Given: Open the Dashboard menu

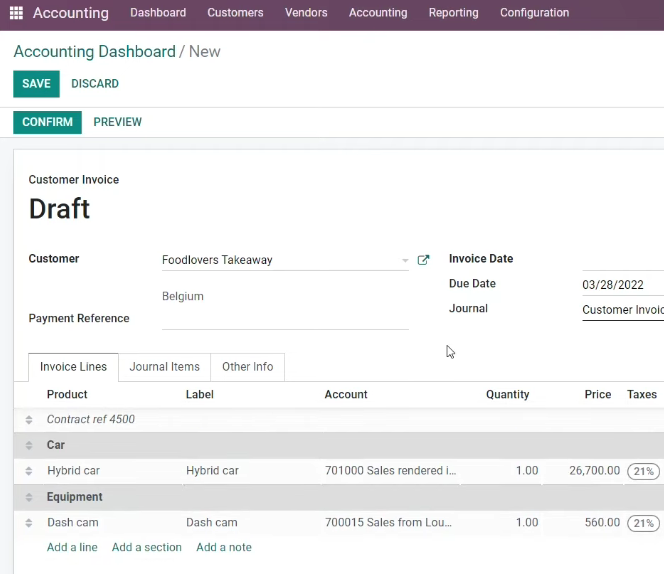Looking at the screenshot, I should 158,13.
